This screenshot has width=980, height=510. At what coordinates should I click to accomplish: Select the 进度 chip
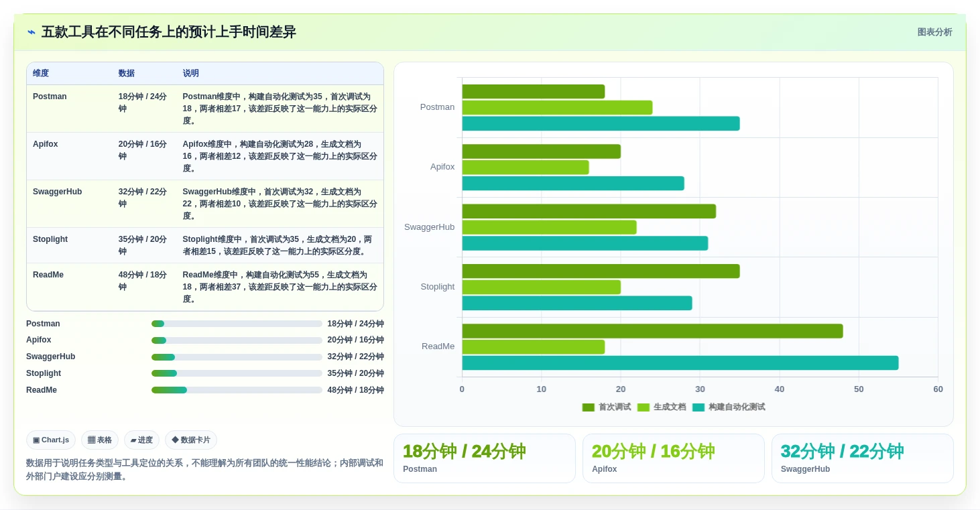click(x=141, y=440)
